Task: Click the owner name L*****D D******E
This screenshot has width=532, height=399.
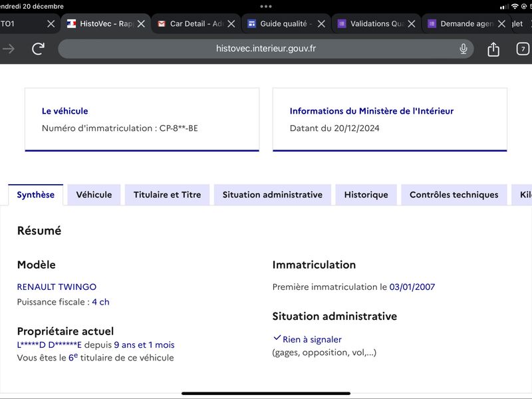Action: coord(49,344)
